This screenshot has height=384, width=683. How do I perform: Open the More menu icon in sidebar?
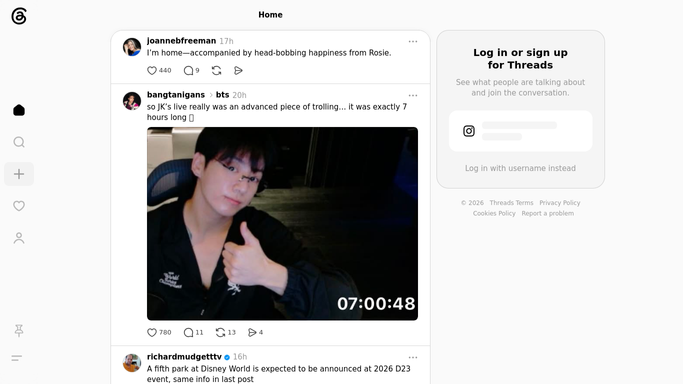[x=17, y=358]
